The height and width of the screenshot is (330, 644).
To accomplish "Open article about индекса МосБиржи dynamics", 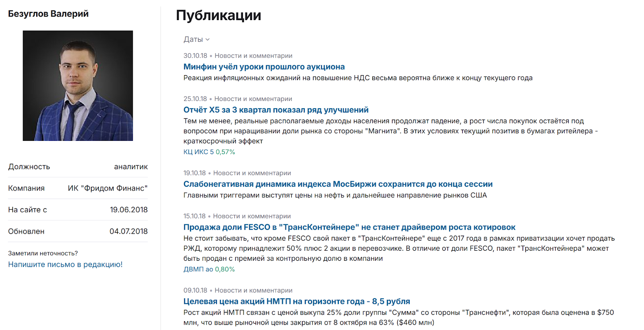I will point(338,184).
